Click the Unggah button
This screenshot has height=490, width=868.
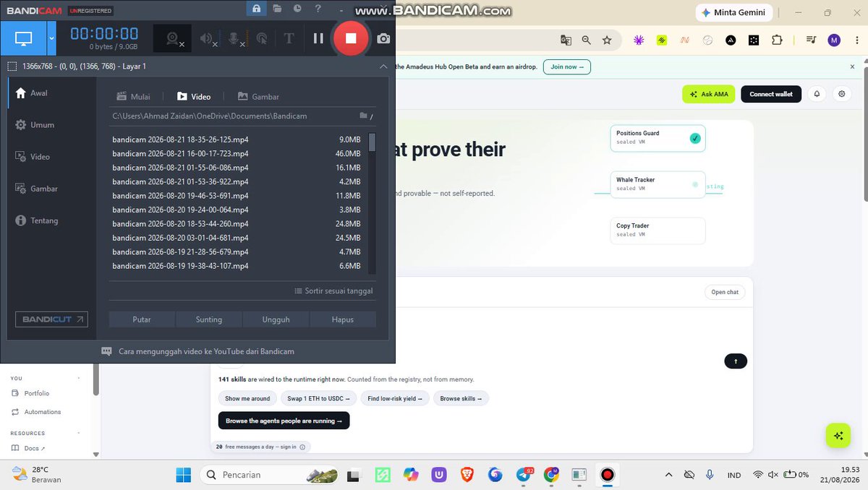pyautogui.click(x=276, y=319)
